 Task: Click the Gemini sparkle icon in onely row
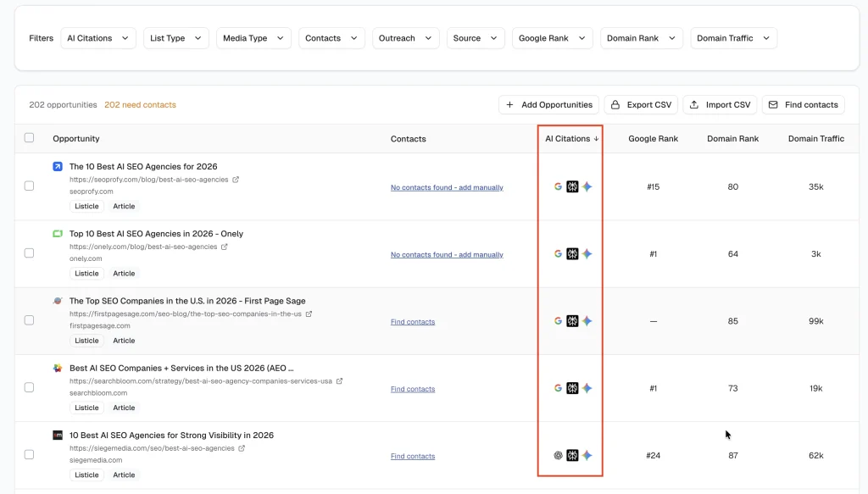point(587,253)
